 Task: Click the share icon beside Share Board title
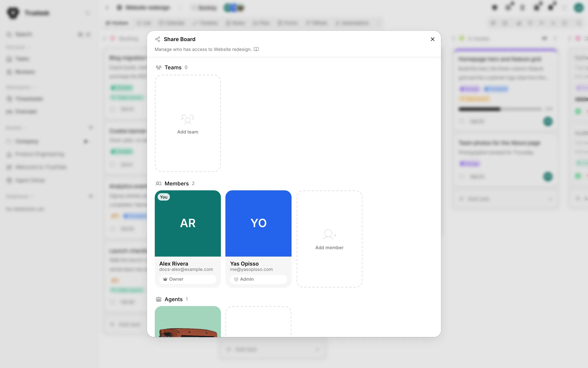158,39
